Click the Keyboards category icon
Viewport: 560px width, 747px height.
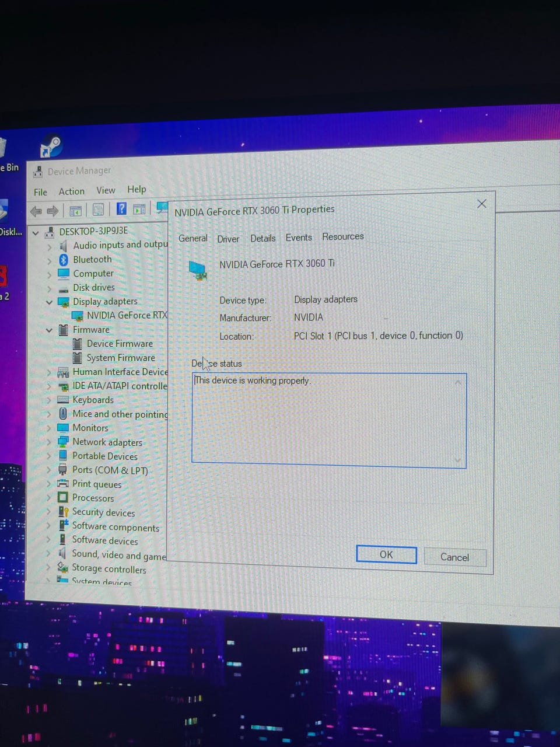click(x=63, y=400)
